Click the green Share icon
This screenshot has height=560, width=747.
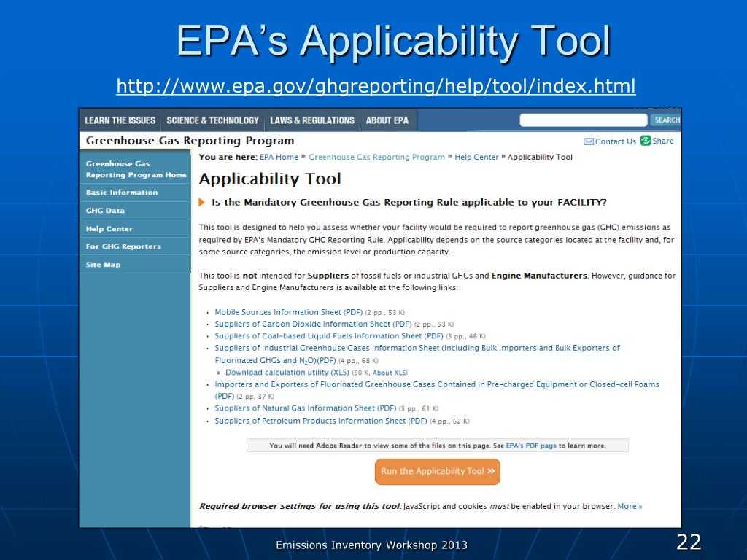(646, 141)
